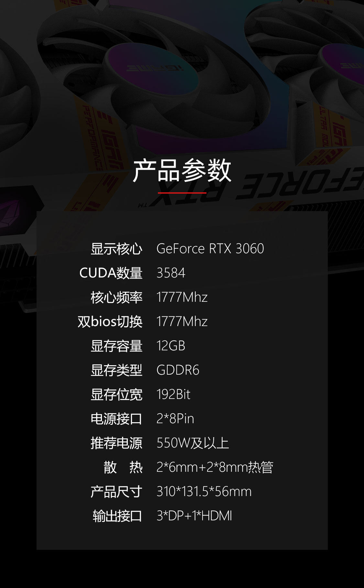Image resolution: width=364 pixels, height=588 pixels.
Task: Select the 电源接口 label
Action: coord(116,419)
